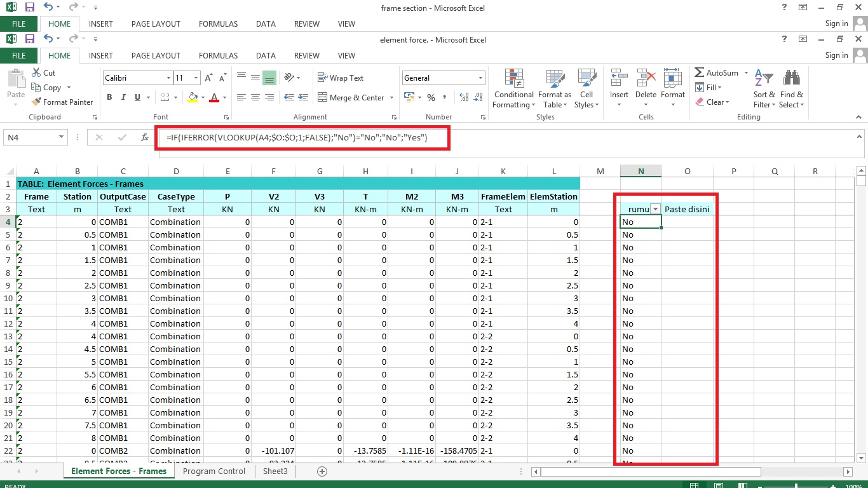Viewport: 868px width, 488px height.
Task: Open FORMULAS tab in the element force window
Action: 218,55
